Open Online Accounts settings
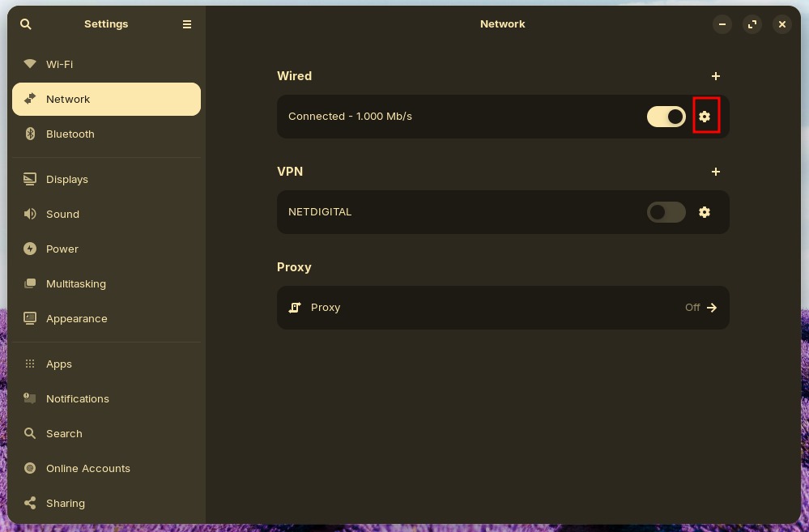This screenshot has width=809, height=532. click(87, 468)
